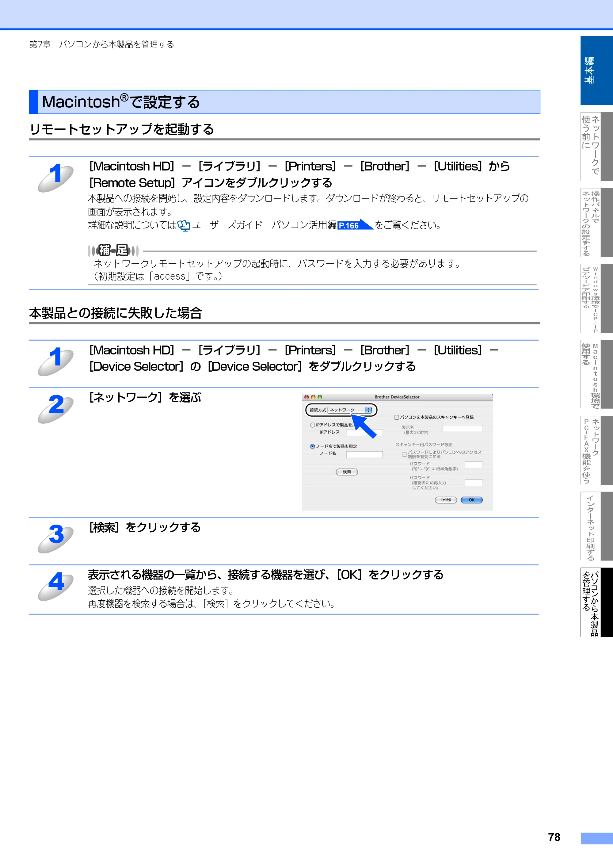Open the P.166 page reference link
This screenshot has height=868, width=613.
tap(355, 225)
